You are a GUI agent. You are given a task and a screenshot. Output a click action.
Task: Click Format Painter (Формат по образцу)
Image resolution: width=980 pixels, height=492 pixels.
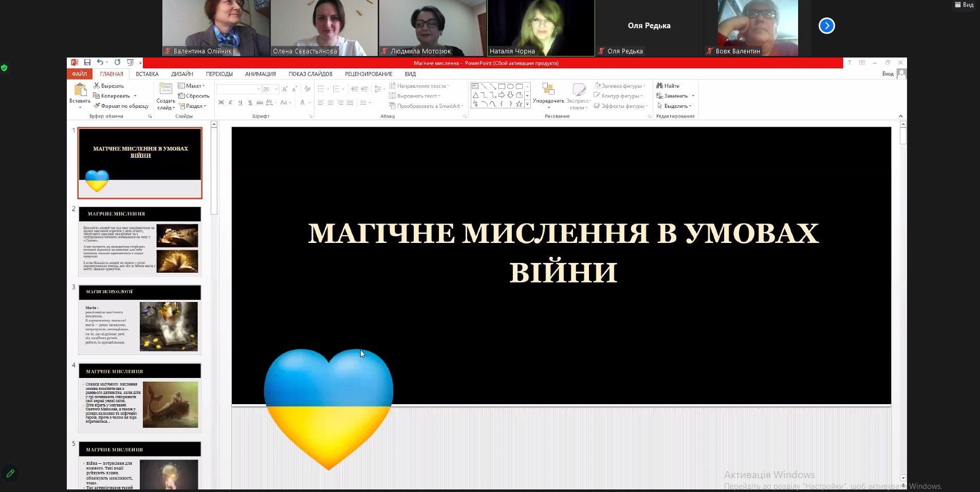click(121, 106)
